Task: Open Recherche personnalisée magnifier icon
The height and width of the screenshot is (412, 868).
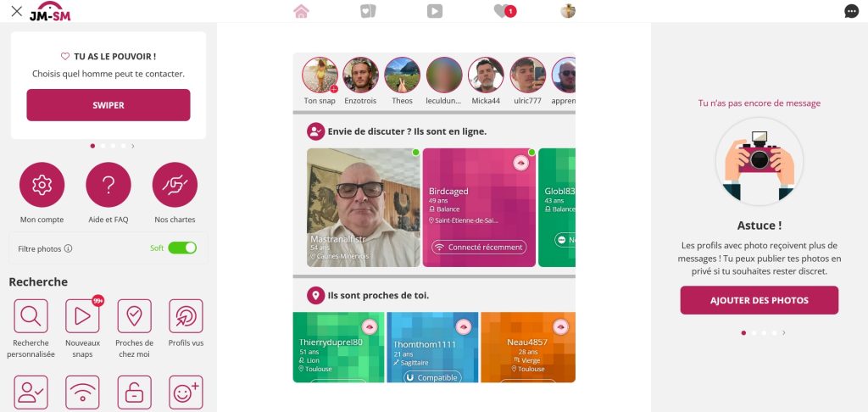Action: click(31, 316)
